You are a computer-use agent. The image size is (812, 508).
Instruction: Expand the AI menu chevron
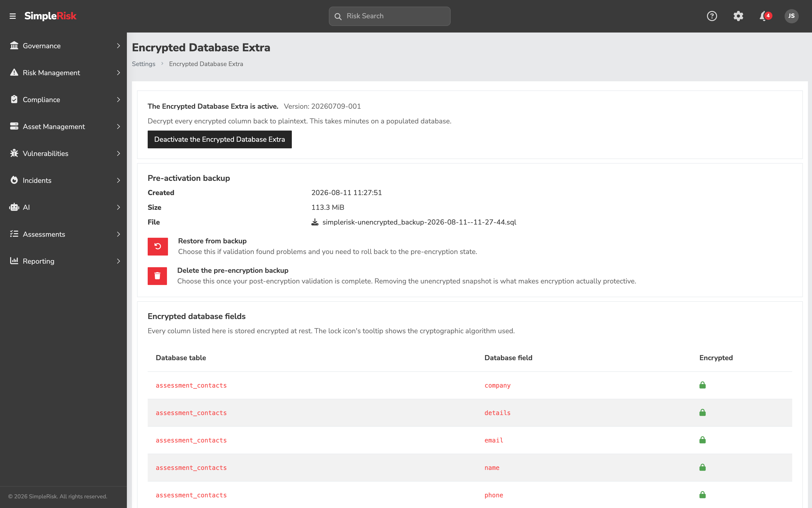coord(119,207)
